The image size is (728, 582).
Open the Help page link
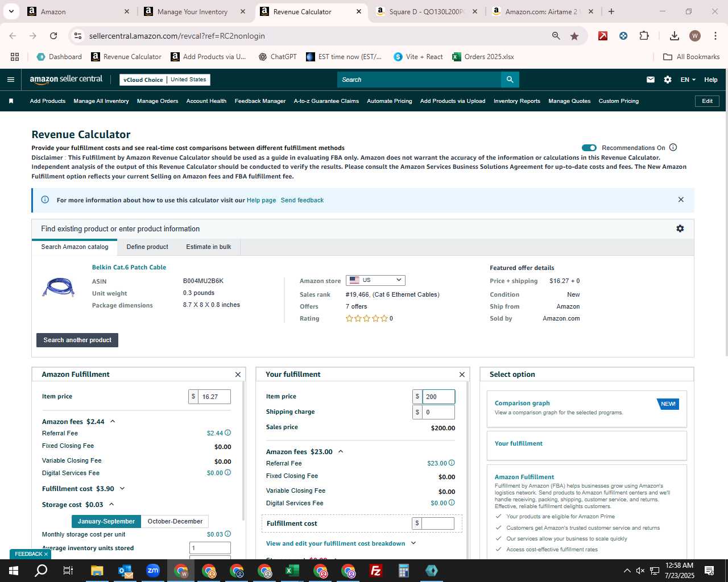click(261, 200)
